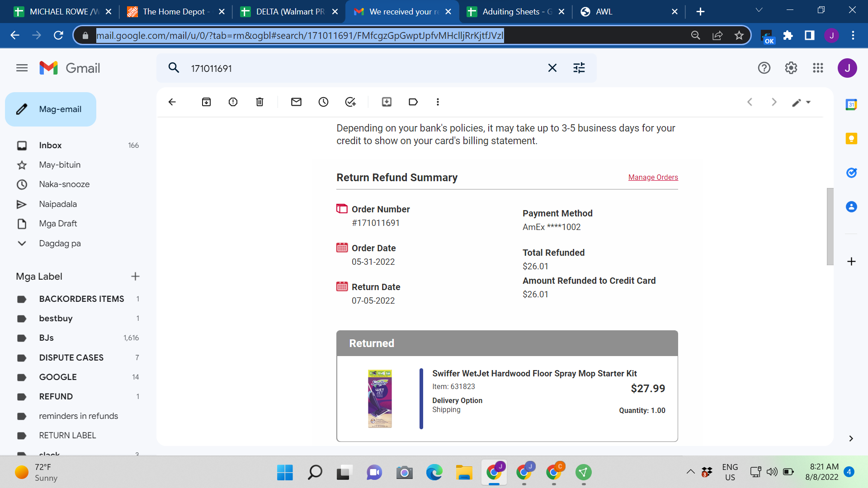Switch to DELTA (Walmart PR tab
The height and width of the screenshot is (488, 868).
click(x=289, y=12)
